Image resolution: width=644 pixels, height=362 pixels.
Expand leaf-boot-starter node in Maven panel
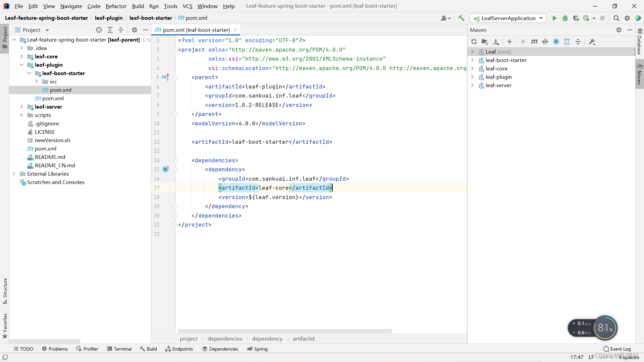click(472, 60)
